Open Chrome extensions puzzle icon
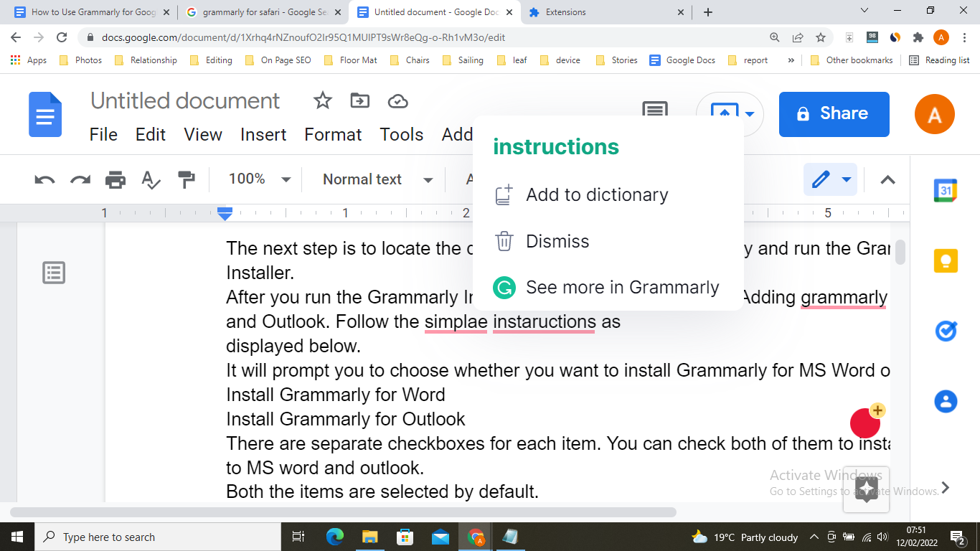980x551 pixels. (x=918, y=37)
